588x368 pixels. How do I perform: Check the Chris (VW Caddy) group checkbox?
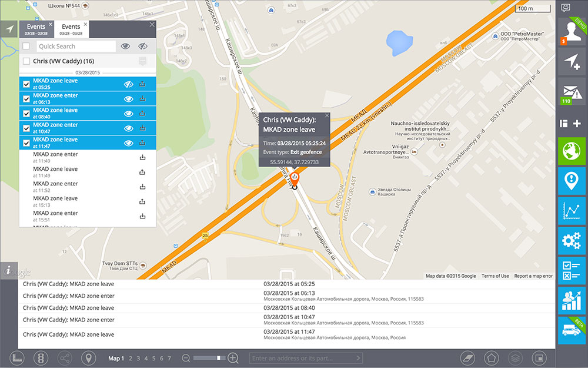26,61
